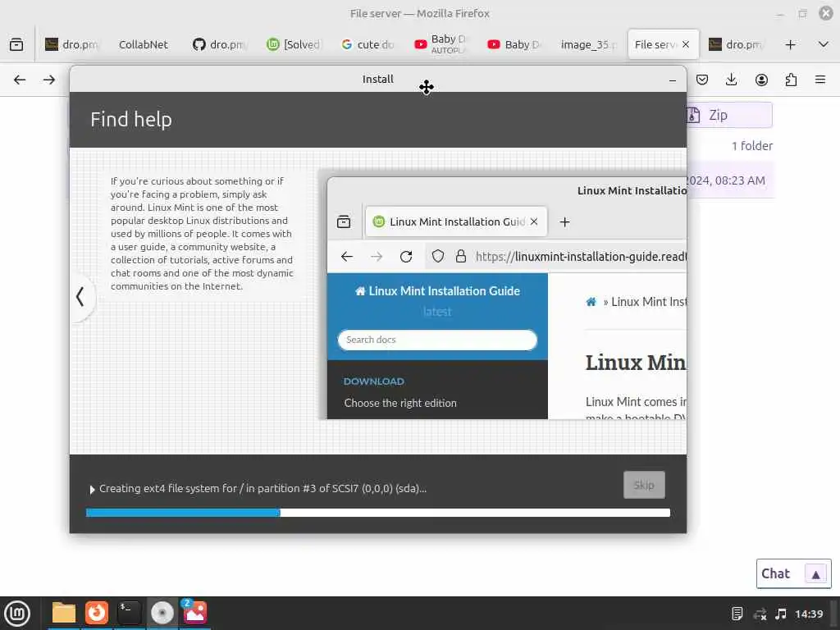
Task: Open Firefox recent browsing list icon
Action: pos(16,44)
